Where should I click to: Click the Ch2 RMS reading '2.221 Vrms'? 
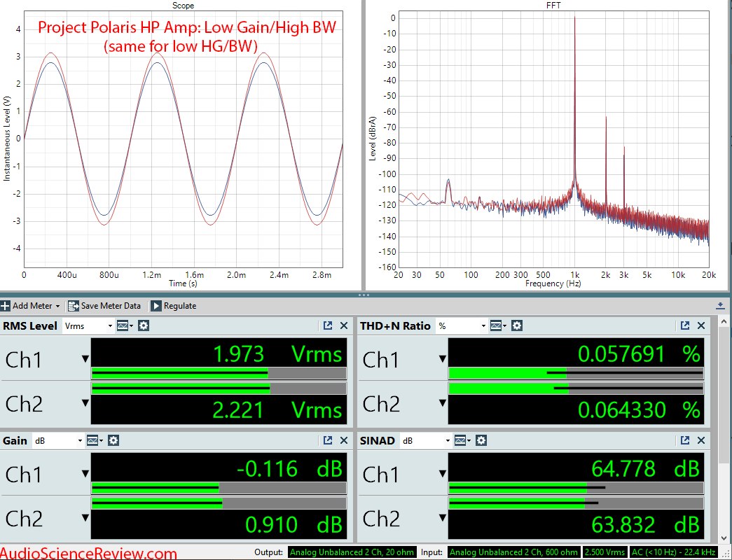click(x=277, y=410)
